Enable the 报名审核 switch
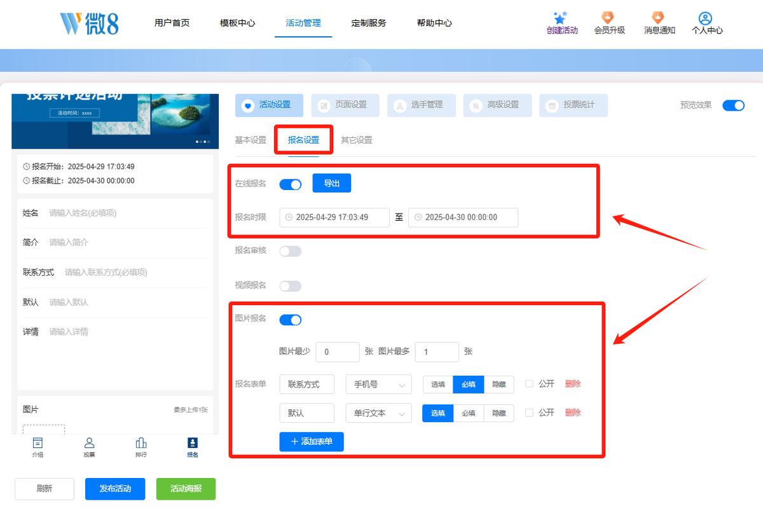This screenshot has height=532, width=763. tap(291, 251)
